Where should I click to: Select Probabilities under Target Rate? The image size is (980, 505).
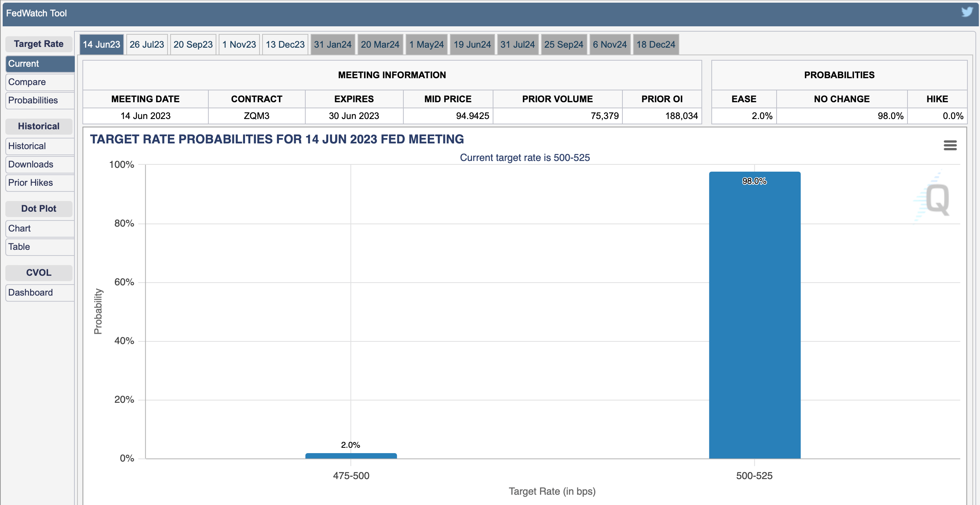coord(40,100)
